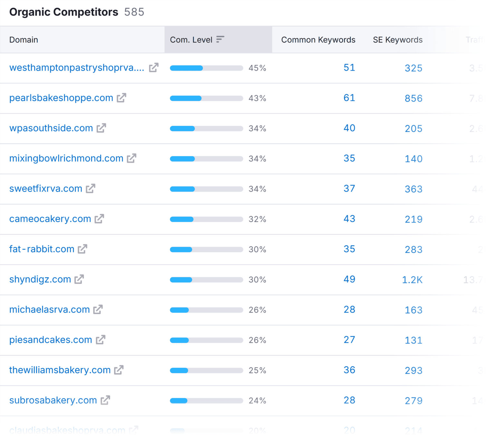The width and height of the screenshot is (495, 448).
Task: Click external link icon next to mixingbowlrichmond.com
Action: (131, 158)
